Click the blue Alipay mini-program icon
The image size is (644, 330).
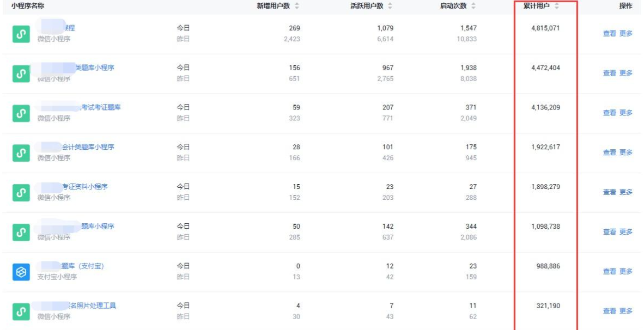21,272
